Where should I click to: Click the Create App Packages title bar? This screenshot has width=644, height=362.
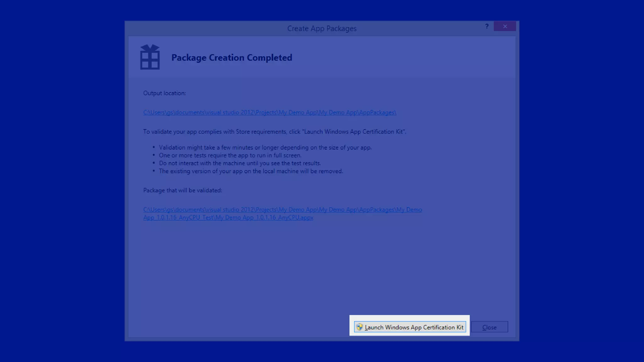tap(321, 29)
